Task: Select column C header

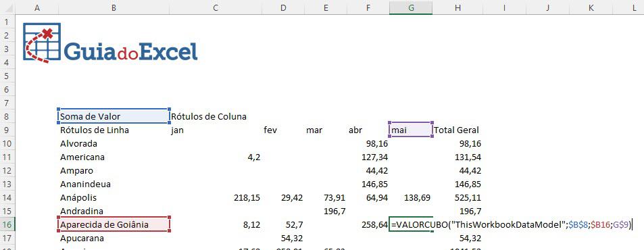Action: [215, 7]
